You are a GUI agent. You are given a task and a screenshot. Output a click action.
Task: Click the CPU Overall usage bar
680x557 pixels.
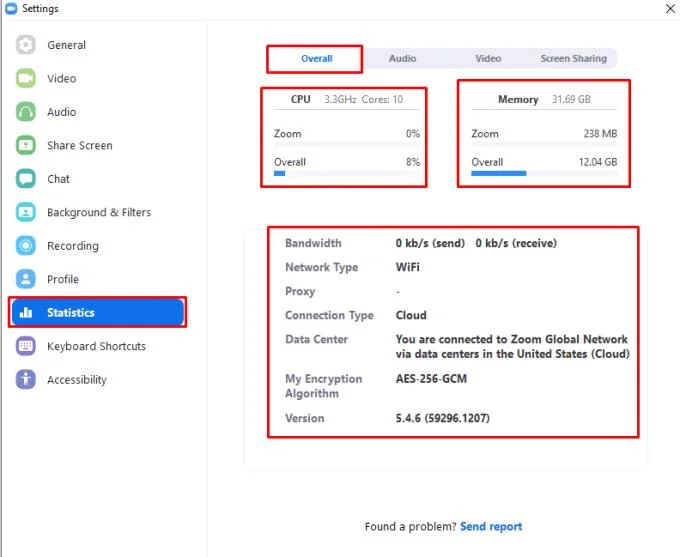point(347,174)
